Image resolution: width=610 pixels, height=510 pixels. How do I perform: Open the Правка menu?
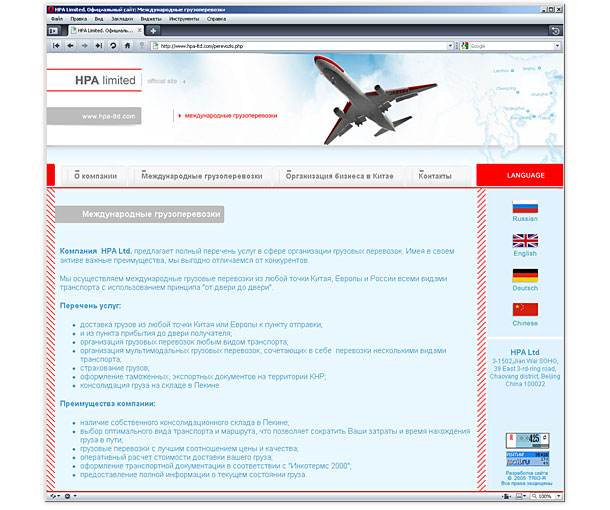click(79, 19)
